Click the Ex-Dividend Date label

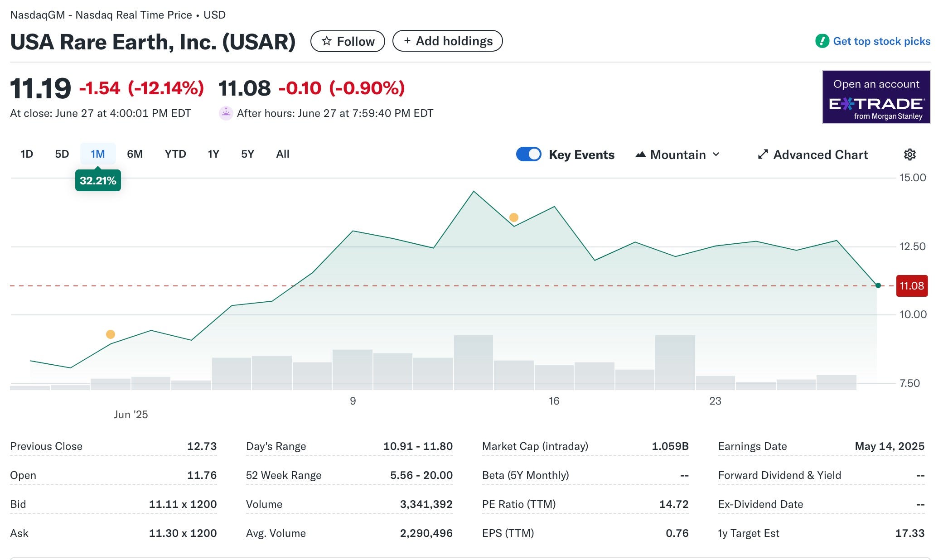coord(760,504)
